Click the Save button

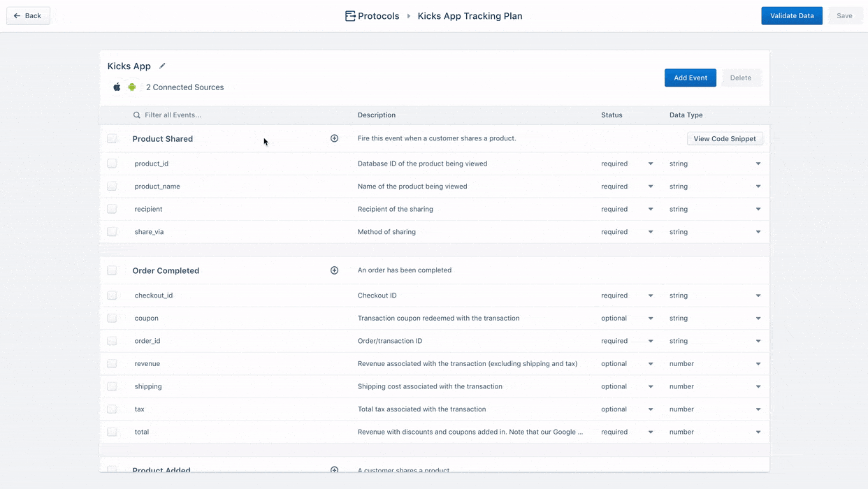coord(845,15)
